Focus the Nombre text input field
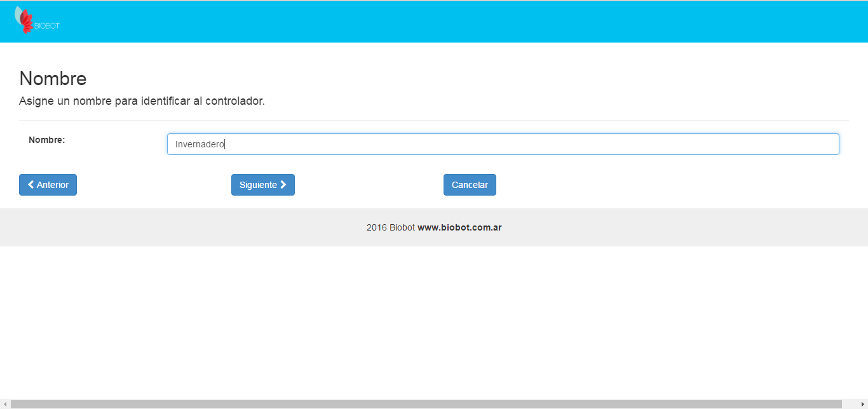868x409 pixels. [508, 144]
